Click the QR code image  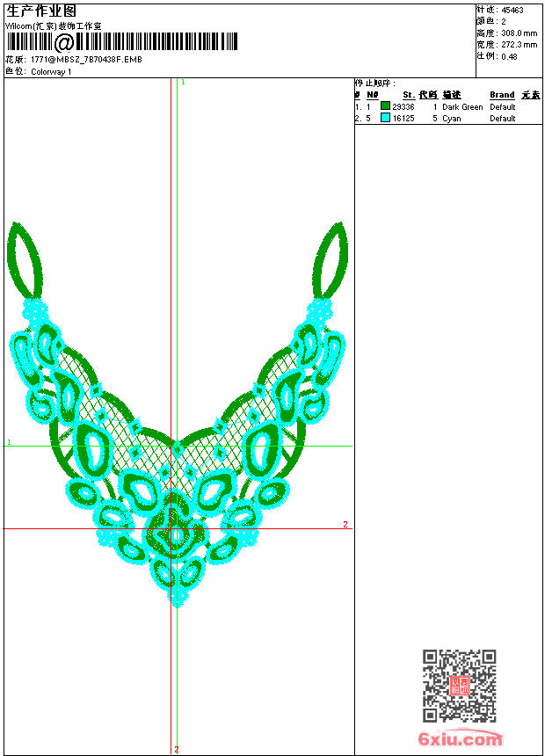click(x=459, y=686)
